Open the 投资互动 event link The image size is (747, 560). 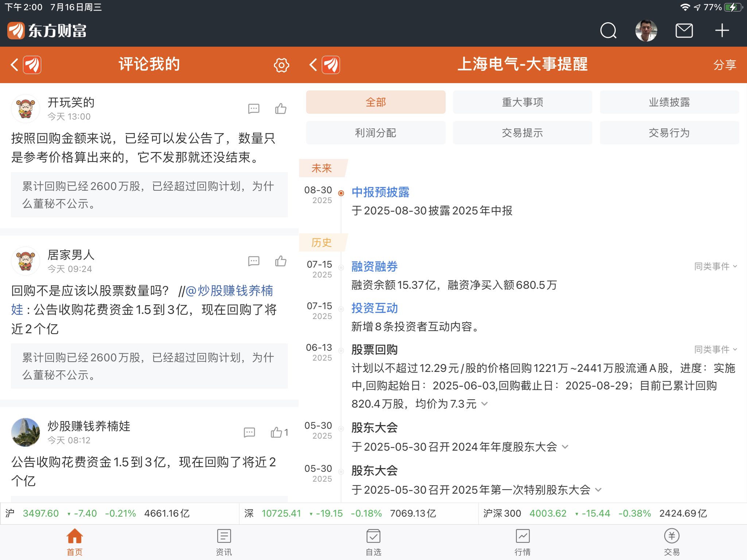pyautogui.click(x=375, y=308)
